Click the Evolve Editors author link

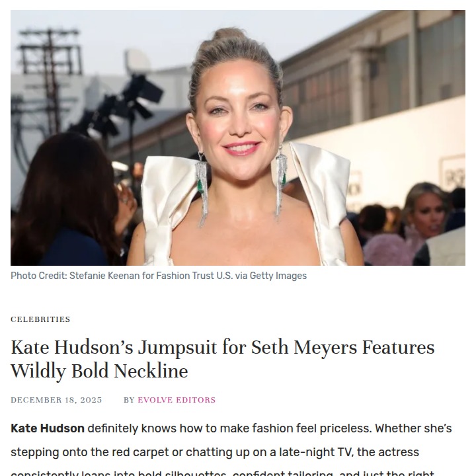pos(177,400)
